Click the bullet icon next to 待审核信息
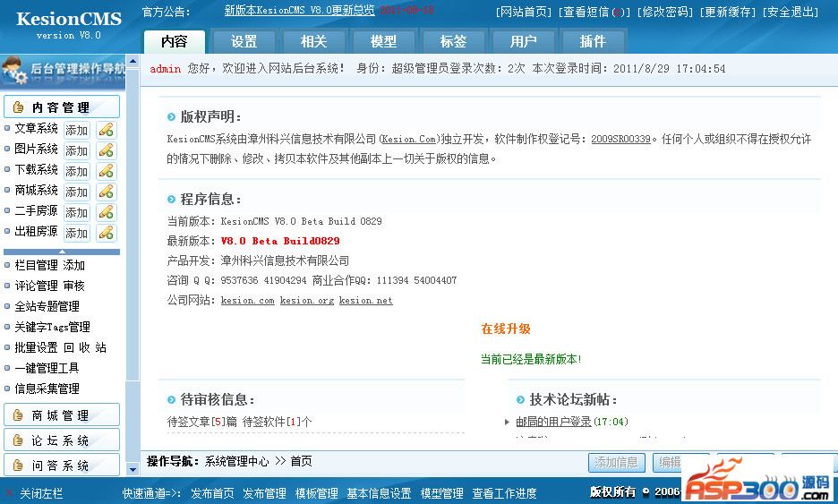Image resolution: width=838 pixels, height=504 pixels. click(171, 399)
